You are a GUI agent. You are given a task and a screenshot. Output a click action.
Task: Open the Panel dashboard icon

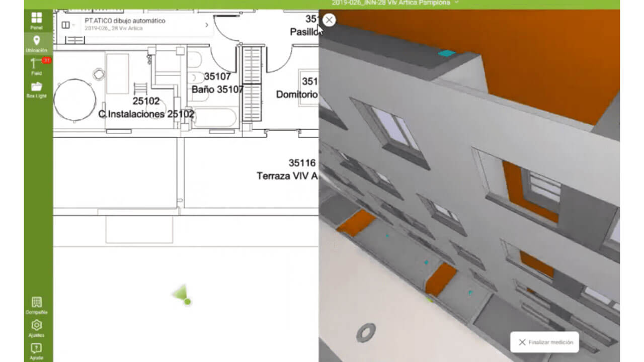point(37,21)
